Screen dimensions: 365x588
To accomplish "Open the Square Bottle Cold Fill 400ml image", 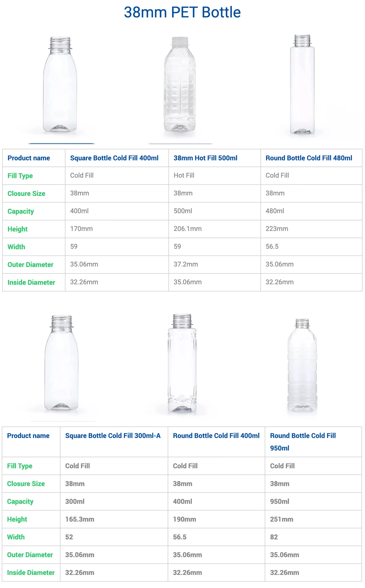I will pos(60,85).
